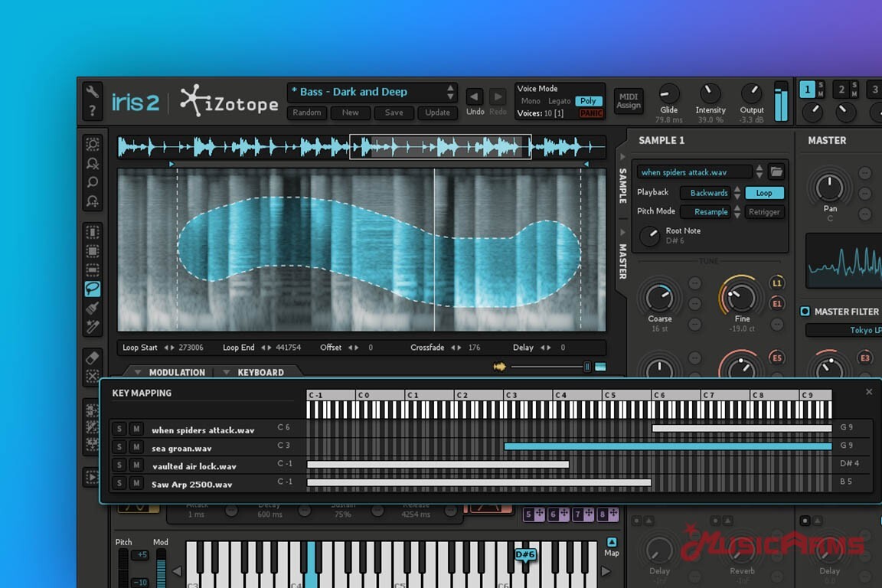Image resolution: width=882 pixels, height=588 pixels.
Task: Select the Lasso selection tool
Action: pos(93,289)
